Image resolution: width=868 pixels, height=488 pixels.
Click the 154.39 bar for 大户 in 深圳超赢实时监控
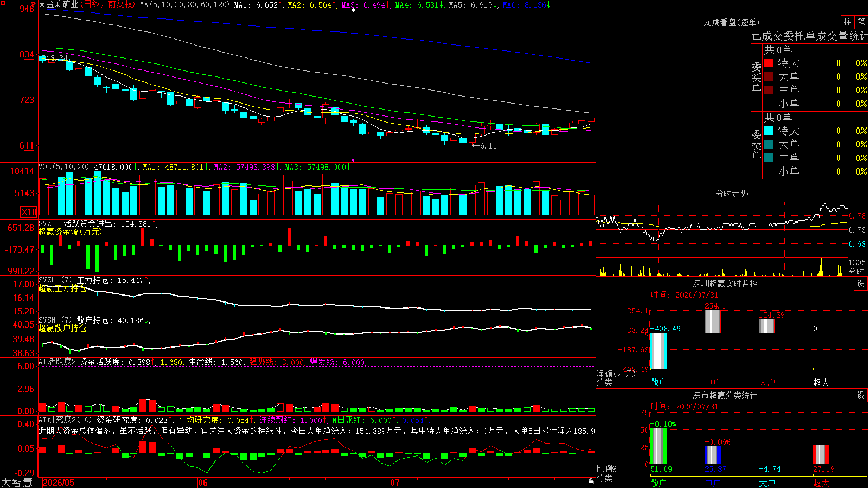click(767, 326)
